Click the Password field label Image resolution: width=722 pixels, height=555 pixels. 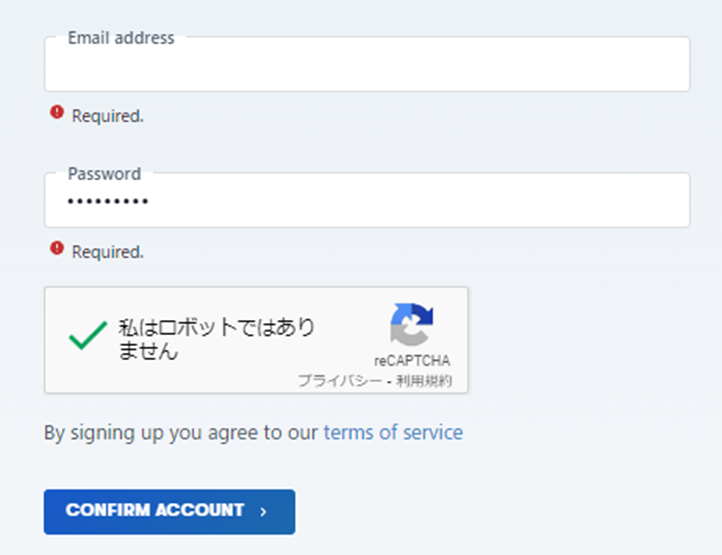(104, 174)
